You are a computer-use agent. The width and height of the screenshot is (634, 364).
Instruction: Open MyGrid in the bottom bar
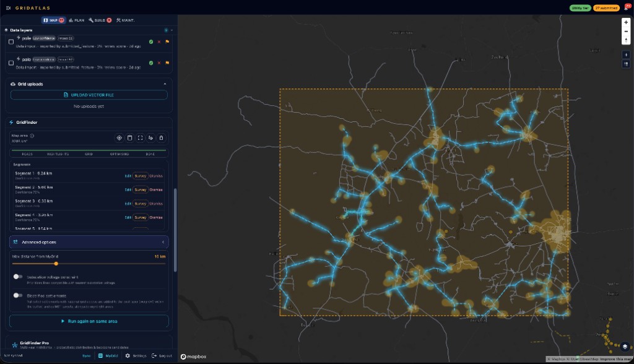pyautogui.click(x=108, y=356)
